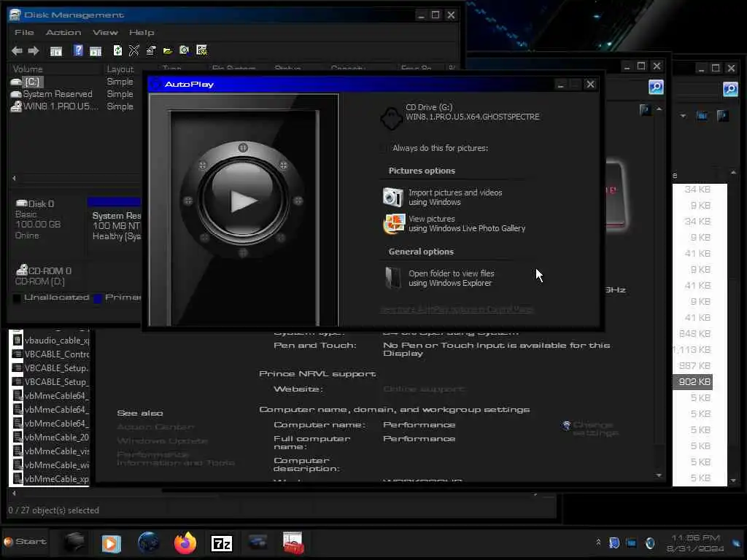
Task: Open Windows Media Player from the taskbar
Action: click(111, 543)
